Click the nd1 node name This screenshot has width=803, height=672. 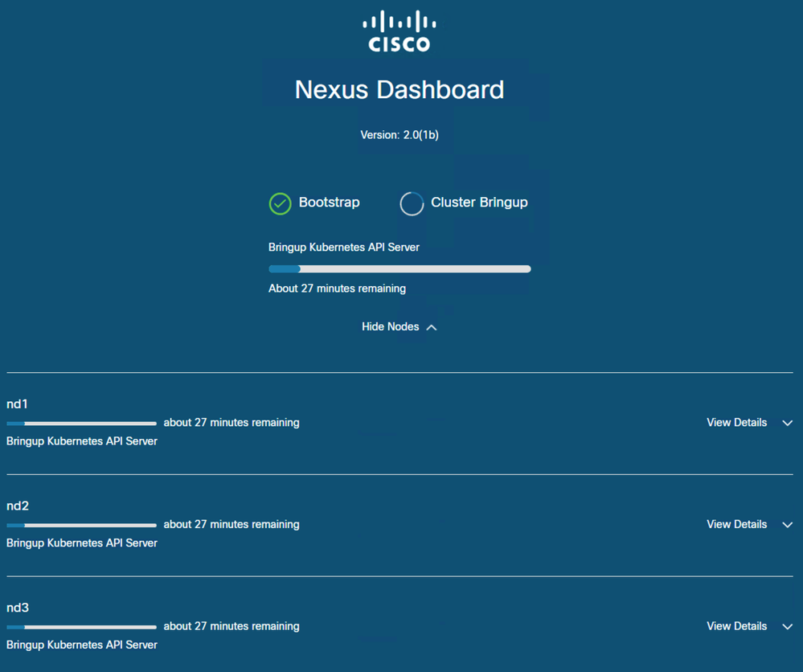[x=17, y=404]
